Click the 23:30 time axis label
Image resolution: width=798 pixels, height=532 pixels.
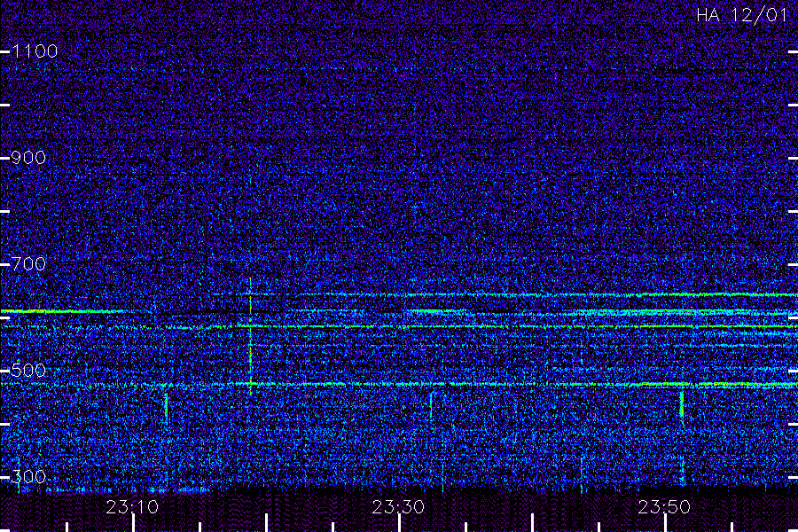[398, 507]
